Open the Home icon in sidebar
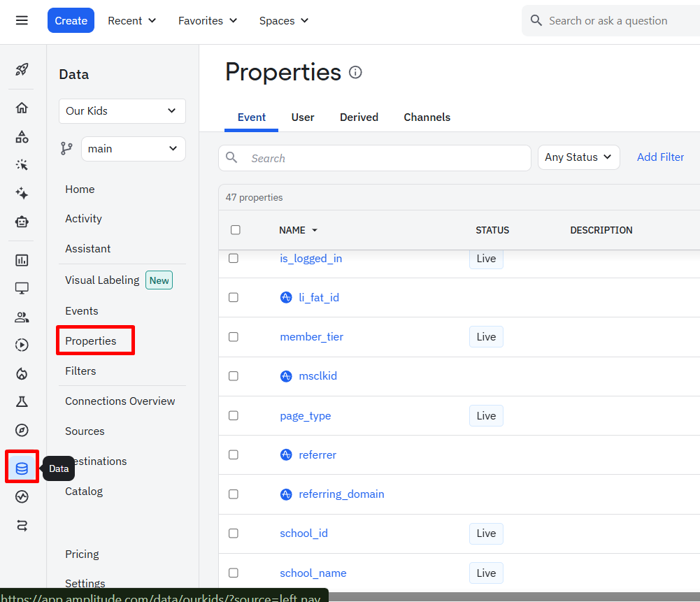This screenshot has width=700, height=602. 22,108
